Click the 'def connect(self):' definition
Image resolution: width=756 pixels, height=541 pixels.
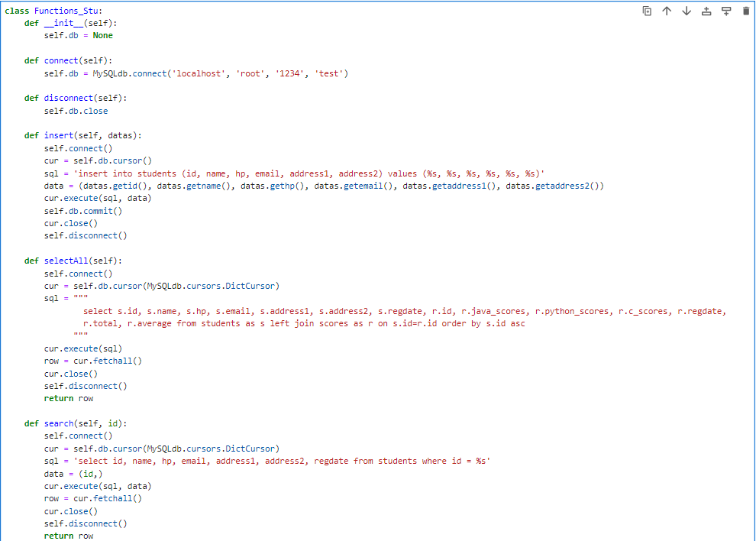click(x=68, y=61)
